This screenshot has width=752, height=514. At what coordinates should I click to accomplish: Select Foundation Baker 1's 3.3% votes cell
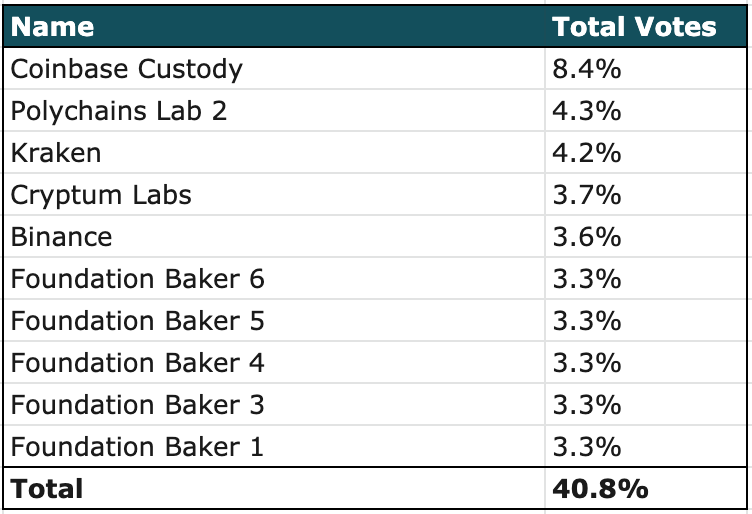(587, 446)
